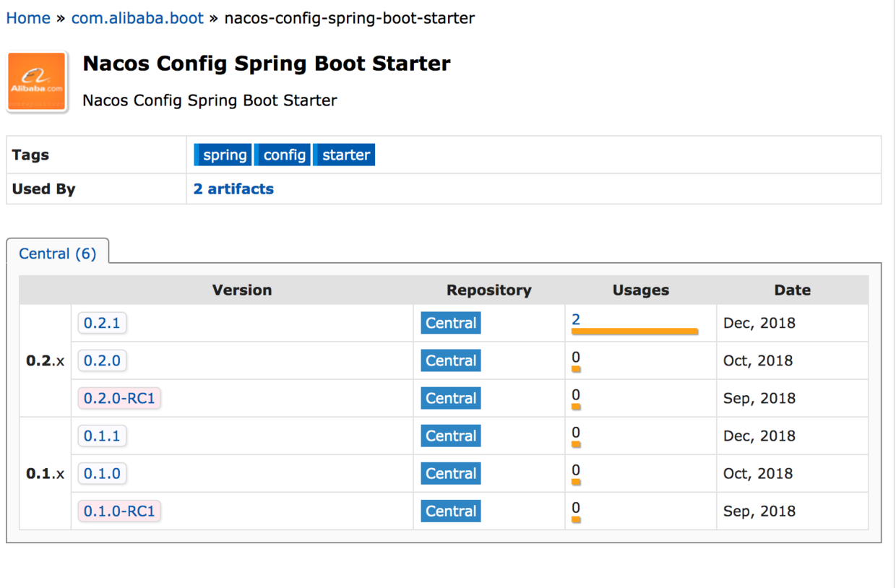Select the spring tag
The image size is (896, 588).
(223, 155)
